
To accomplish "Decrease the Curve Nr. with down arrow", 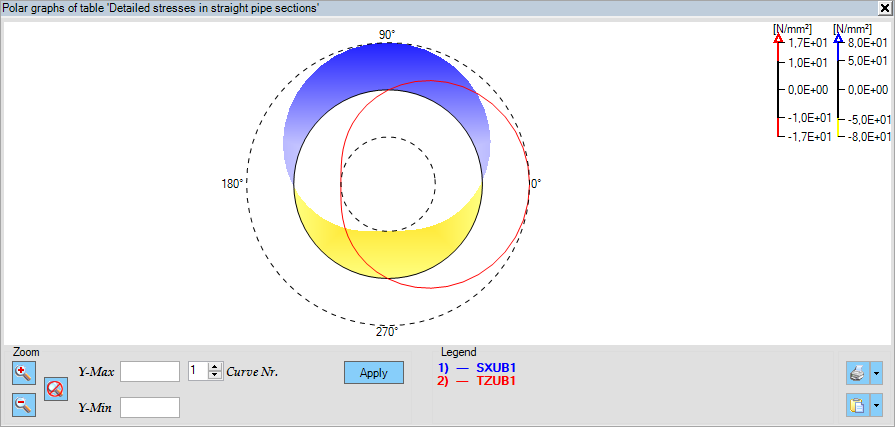I will 215,376.
